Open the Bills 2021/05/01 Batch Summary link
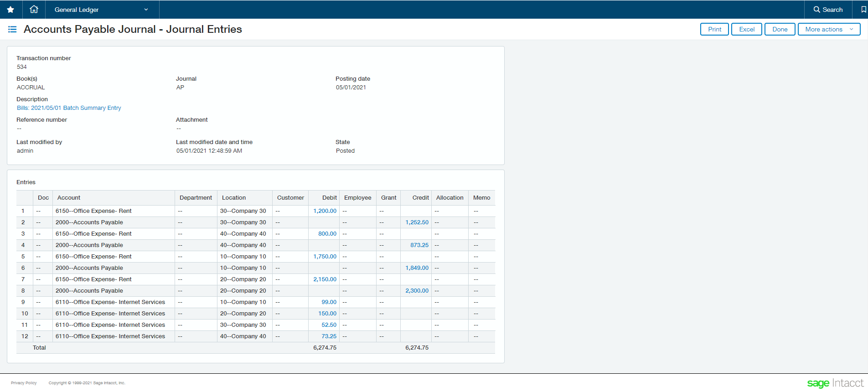This screenshot has width=868, height=392. (69, 108)
